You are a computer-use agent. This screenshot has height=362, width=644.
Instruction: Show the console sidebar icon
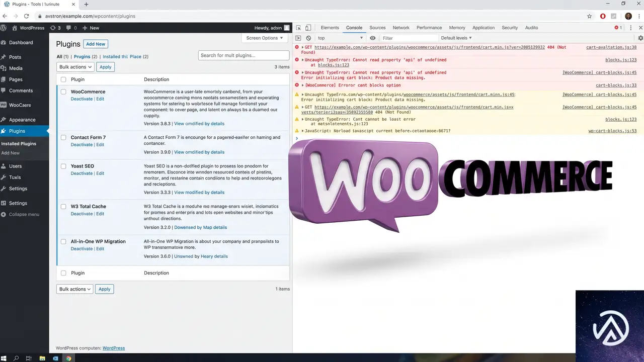point(298,38)
